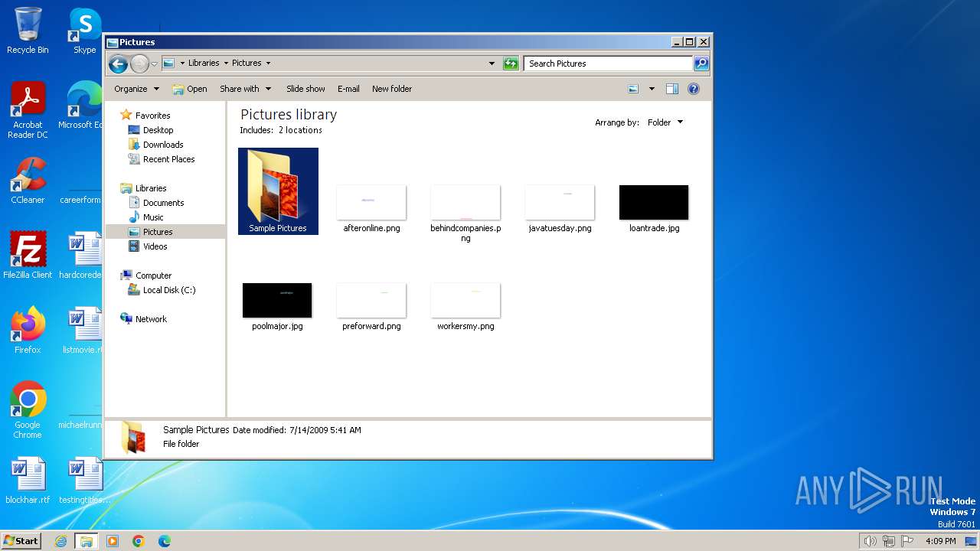Open Internet Explorer from taskbar
980x551 pixels.
(x=60, y=541)
